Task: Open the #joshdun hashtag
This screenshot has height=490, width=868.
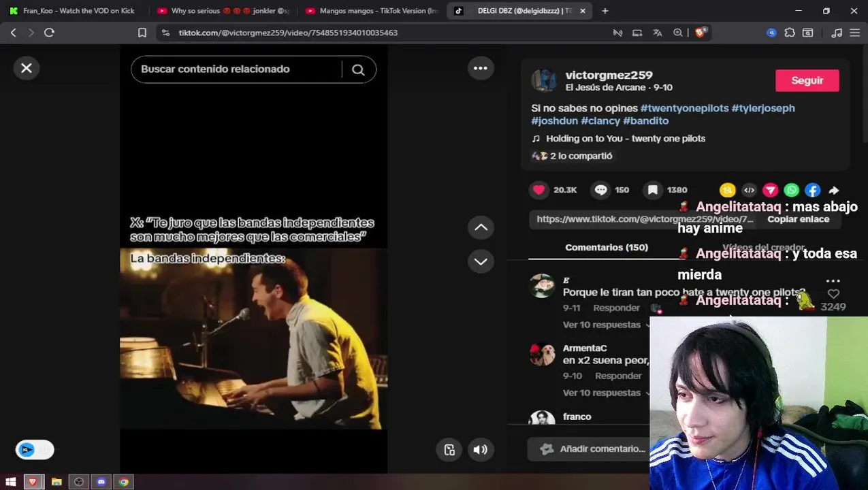Action: [554, 120]
